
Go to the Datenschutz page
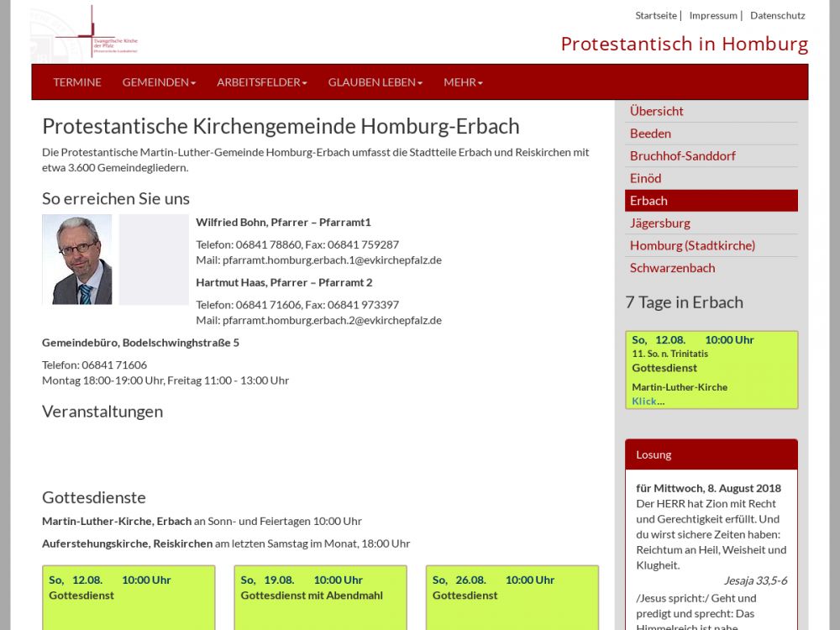[x=777, y=15]
